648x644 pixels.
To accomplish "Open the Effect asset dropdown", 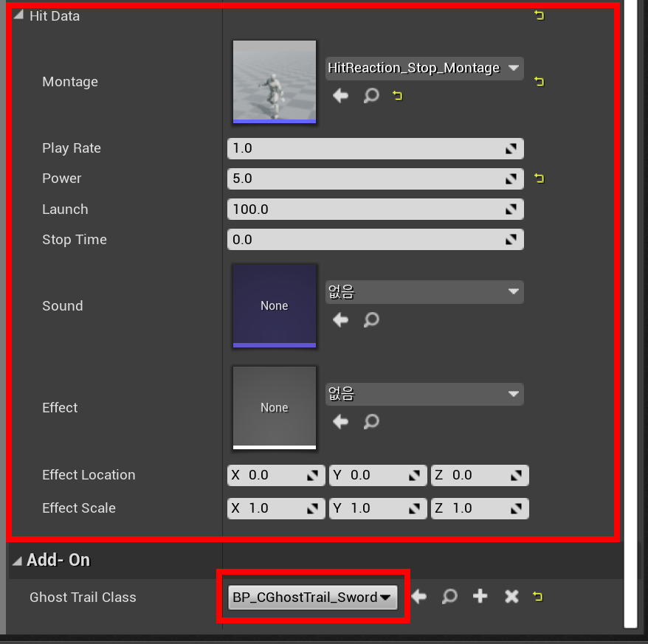I will pyautogui.click(x=424, y=394).
